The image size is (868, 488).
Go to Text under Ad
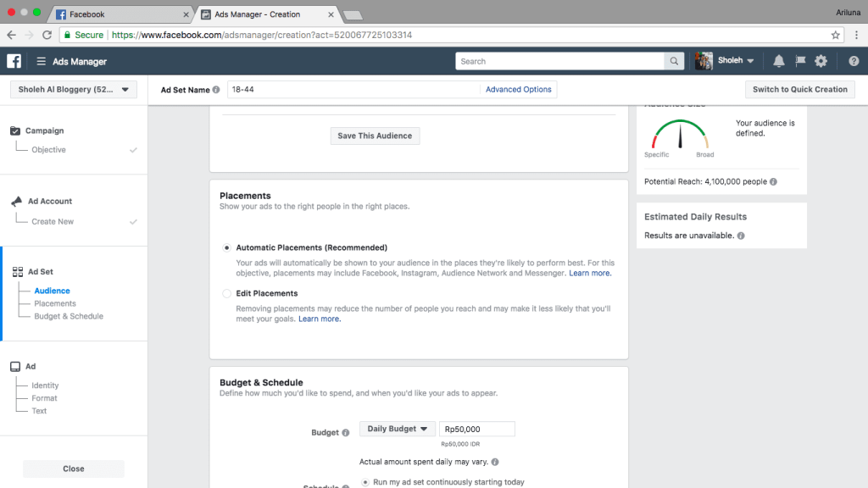[39, 411]
